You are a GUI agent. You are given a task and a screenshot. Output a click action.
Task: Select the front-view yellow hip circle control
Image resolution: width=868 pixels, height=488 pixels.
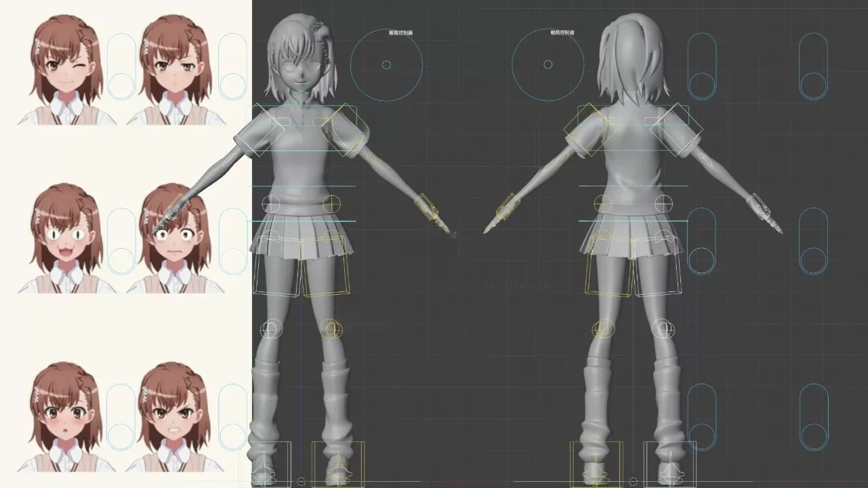point(332,204)
